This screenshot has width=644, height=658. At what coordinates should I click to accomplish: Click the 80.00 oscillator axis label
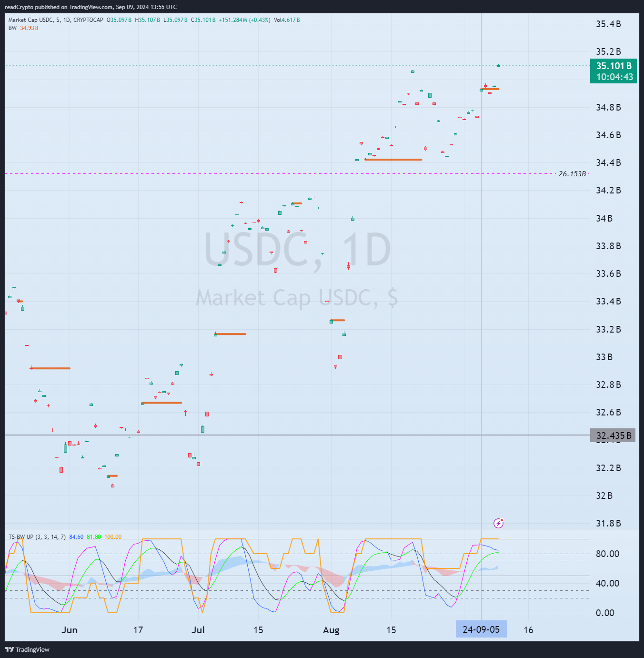pyautogui.click(x=607, y=554)
